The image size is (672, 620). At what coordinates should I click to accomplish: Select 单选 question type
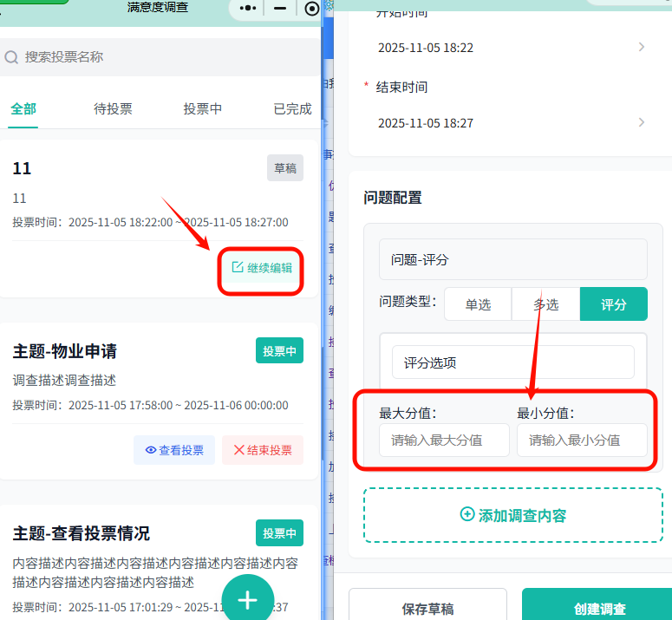coord(478,304)
